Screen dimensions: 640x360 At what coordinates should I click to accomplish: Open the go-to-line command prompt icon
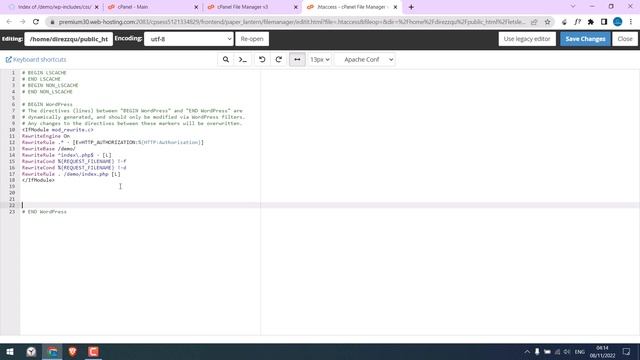pyautogui.click(x=242, y=60)
